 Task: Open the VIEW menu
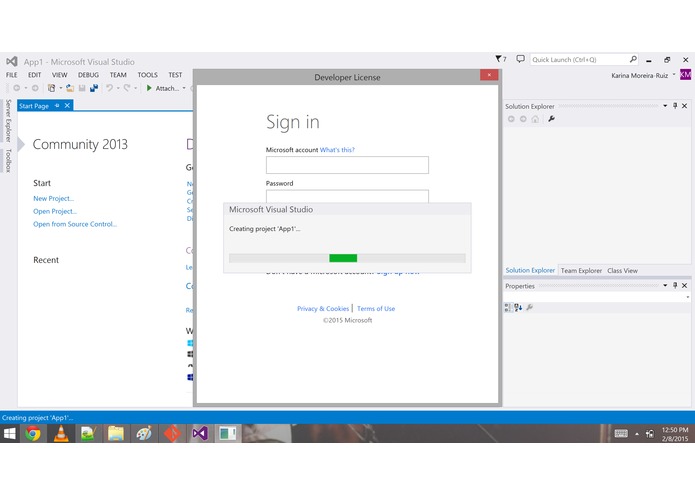click(x=59, y=75)
